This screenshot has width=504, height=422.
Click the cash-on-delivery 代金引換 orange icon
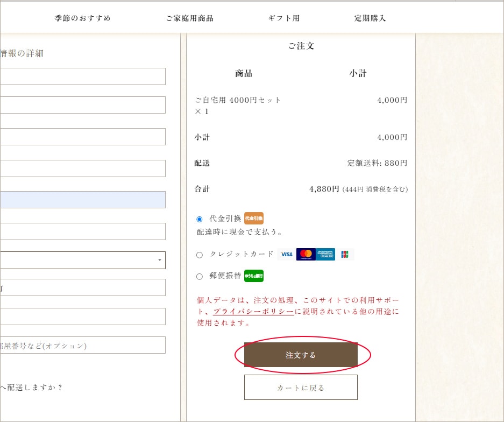pos(253,219)
